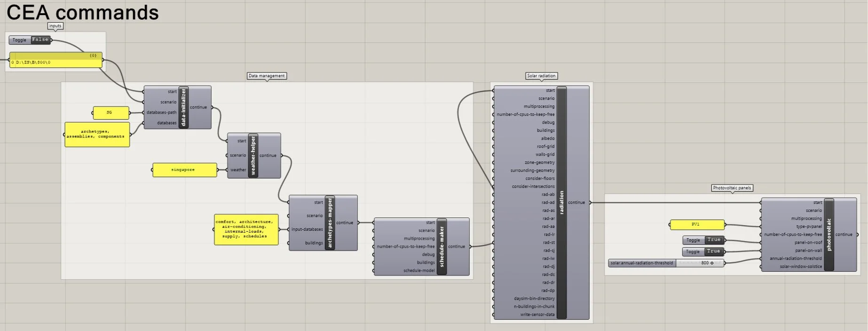Click the type-pvpanel input on photovoltaic
The height and width of the screenshot is (331, 868).
pos(809,226)
